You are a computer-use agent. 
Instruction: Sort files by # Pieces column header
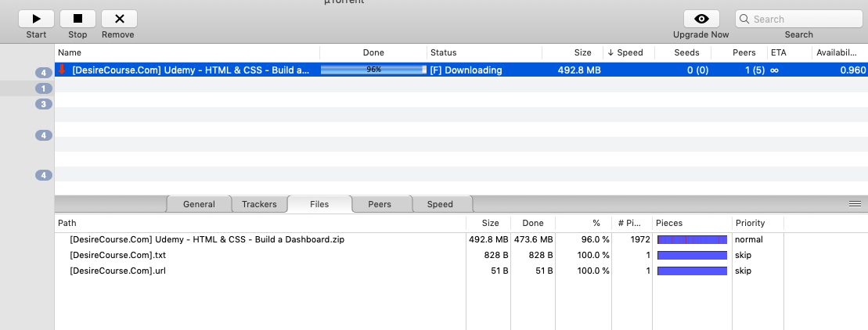632,224
